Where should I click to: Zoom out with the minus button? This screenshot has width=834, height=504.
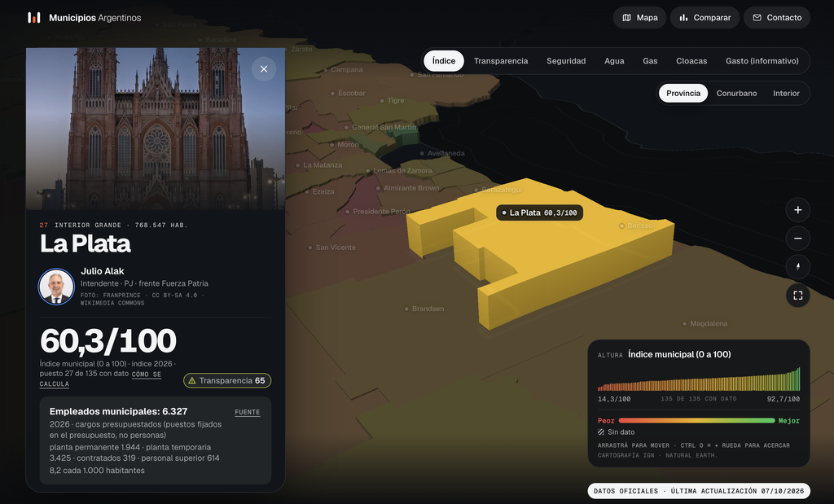coord(798,239)
